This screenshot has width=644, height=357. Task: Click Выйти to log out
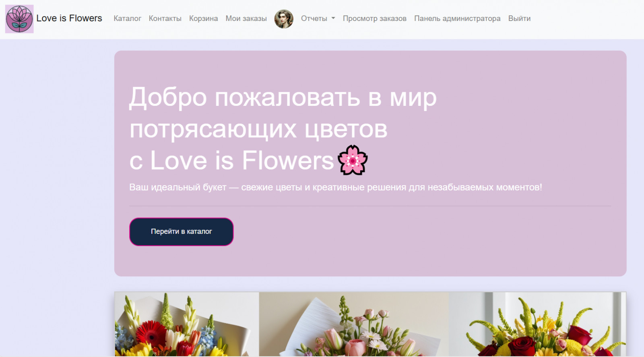coord(519,19)
